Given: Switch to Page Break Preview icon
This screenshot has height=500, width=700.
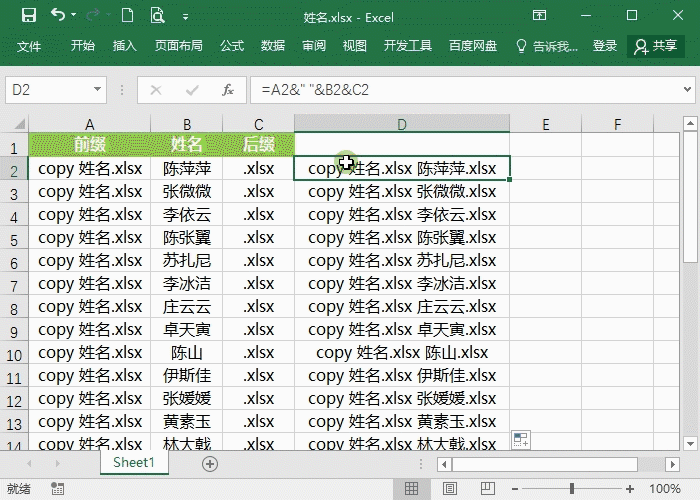Looking at the screenshot, I should (x=488, y=488).
